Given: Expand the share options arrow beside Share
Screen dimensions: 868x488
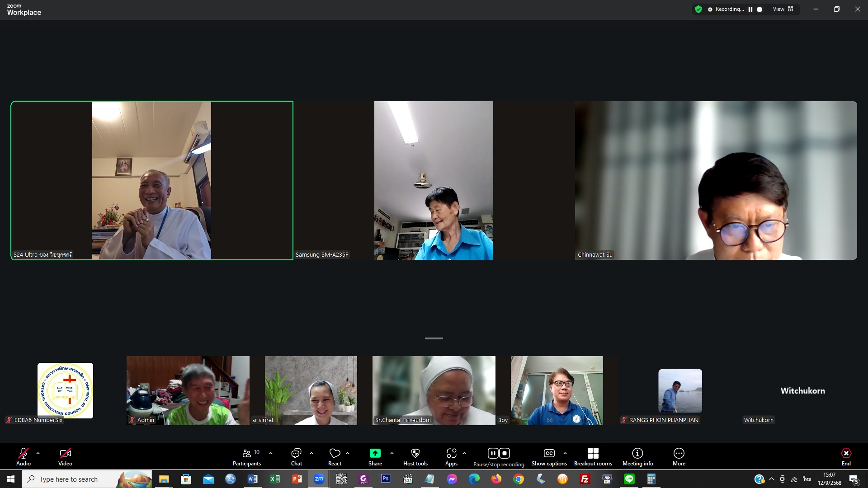Looking at the screenshot, I should point(392,453).
